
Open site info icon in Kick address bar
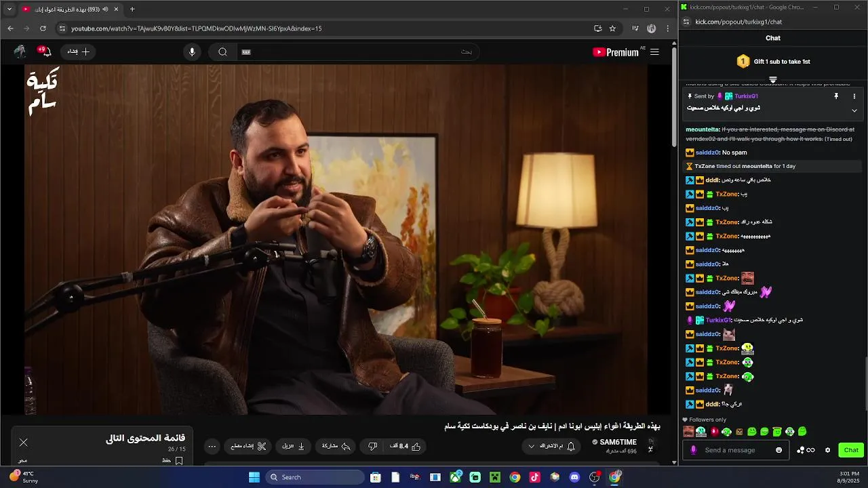click(x=686, y=22)
